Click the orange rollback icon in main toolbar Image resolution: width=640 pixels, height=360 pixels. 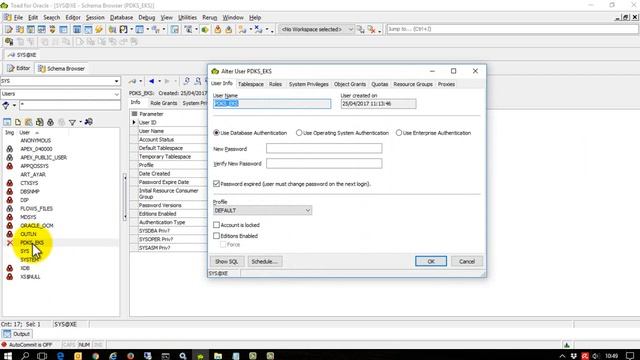229,29
